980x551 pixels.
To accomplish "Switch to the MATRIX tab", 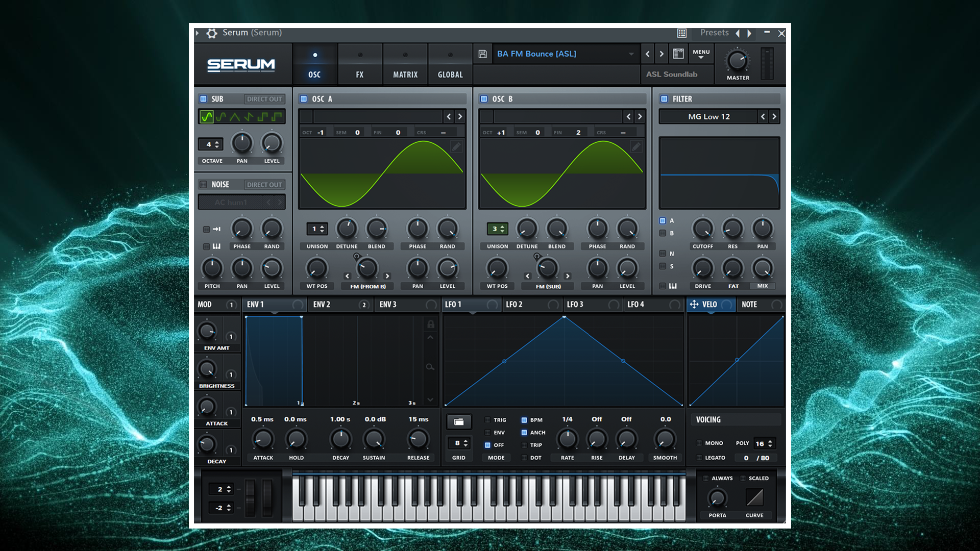I will [x=405, y=65].
